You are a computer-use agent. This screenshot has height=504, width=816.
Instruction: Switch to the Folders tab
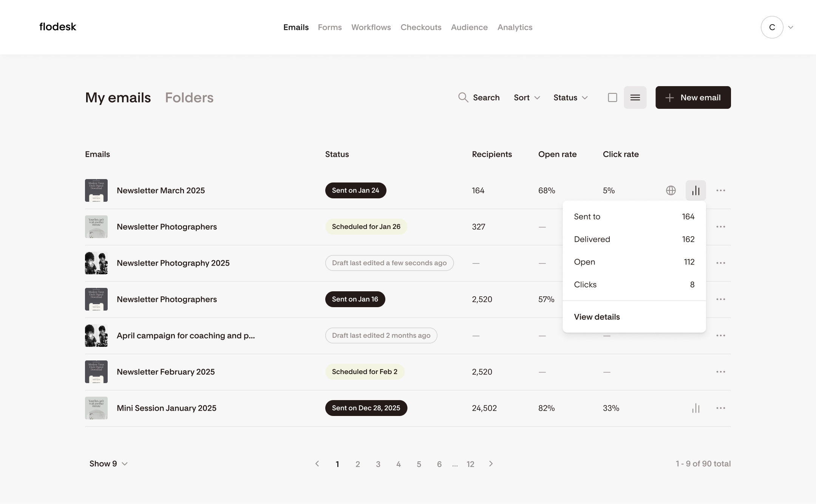click(x=189, y=97)
